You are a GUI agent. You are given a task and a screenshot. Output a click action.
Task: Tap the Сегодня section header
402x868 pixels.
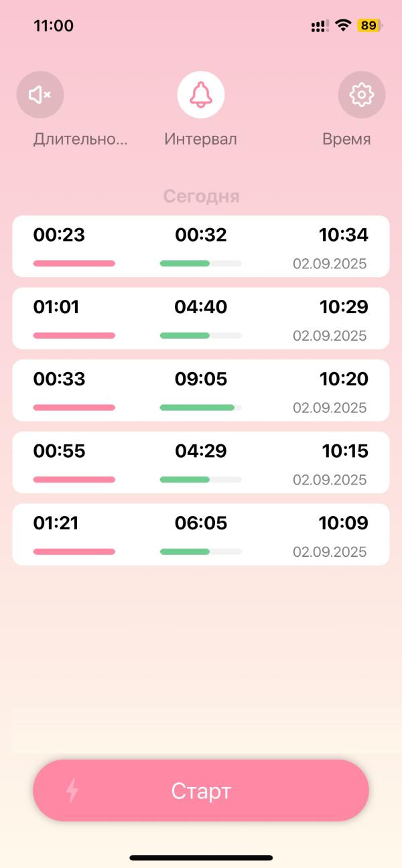click(201, 196)
